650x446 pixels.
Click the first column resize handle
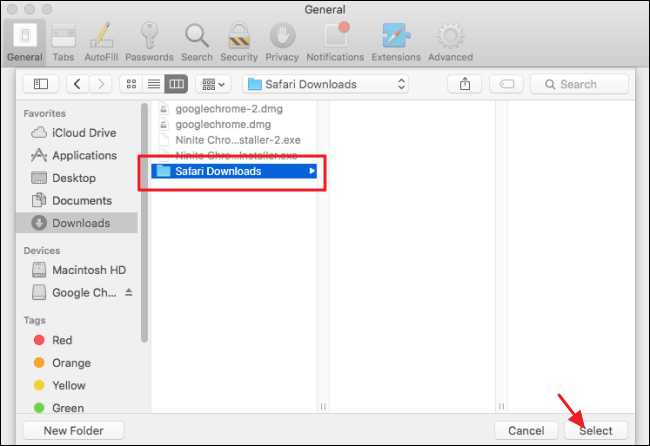(323, 406)
